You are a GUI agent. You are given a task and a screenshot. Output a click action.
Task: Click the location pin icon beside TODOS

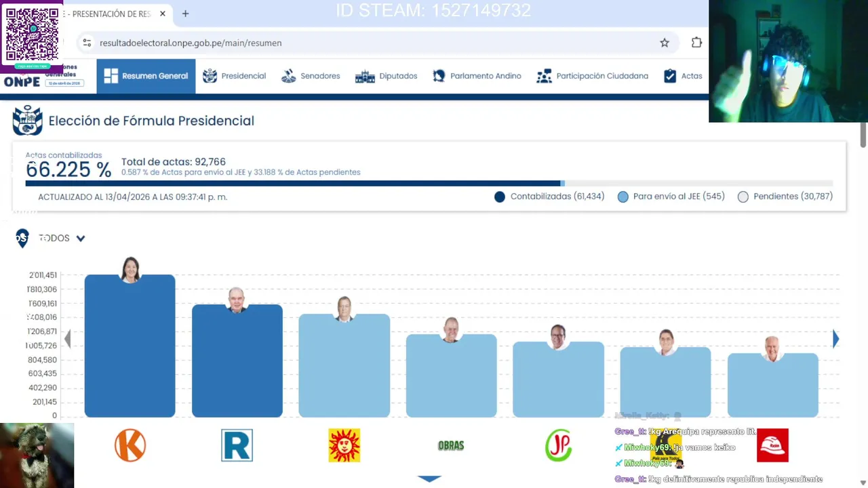point(22,238)
